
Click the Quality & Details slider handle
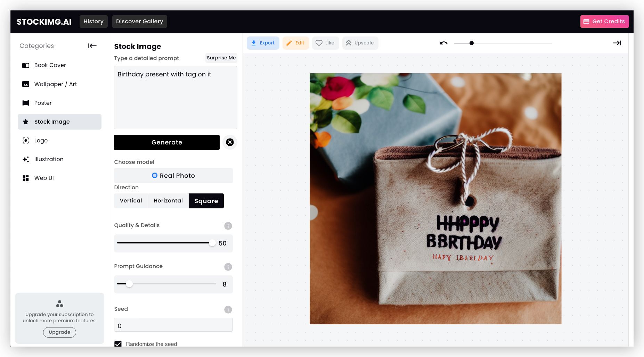point(212,243)
